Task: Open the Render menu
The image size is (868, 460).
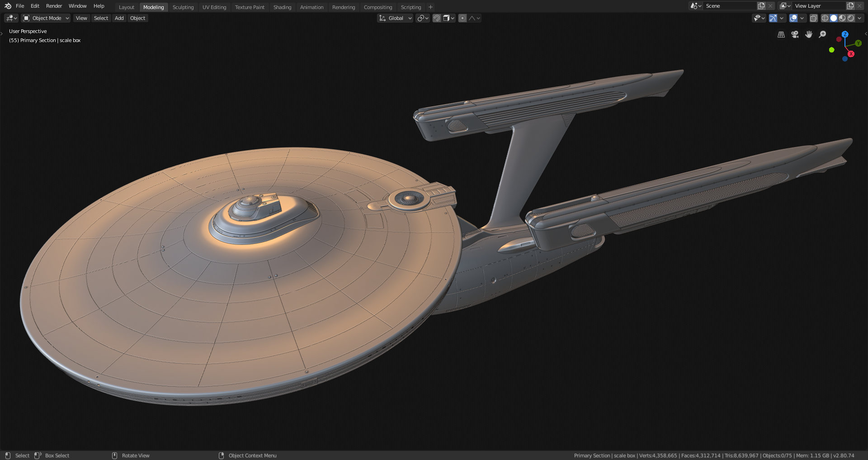Action: point(54,6)
